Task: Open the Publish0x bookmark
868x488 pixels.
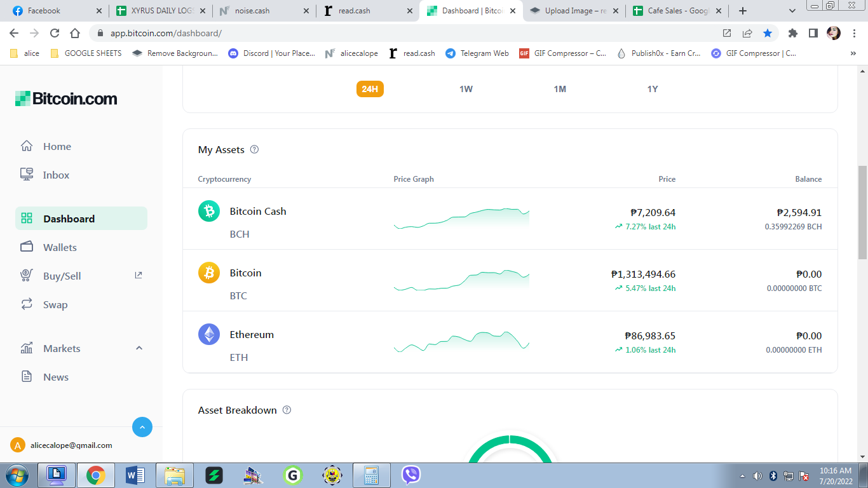Action: click(x=659, y=53)
